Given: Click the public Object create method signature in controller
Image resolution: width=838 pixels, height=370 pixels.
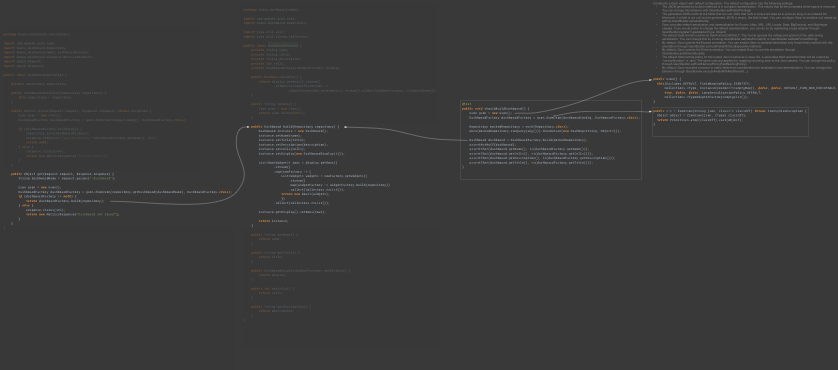Looking at the screenshot, I should pyautogui.click(x=81, y=111).
